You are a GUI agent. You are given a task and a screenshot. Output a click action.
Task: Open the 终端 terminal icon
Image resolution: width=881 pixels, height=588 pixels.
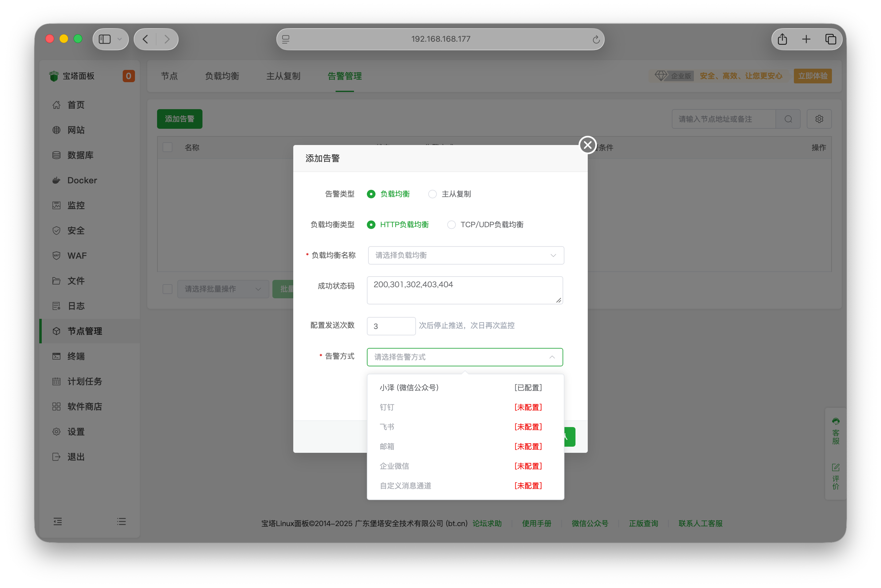tap(56, 356)
